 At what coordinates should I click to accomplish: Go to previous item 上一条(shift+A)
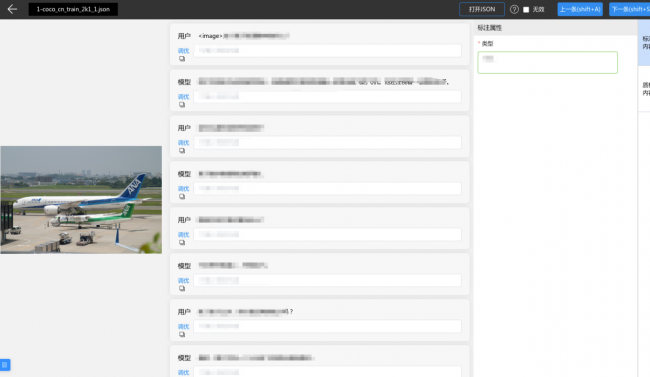coord(580,9)
